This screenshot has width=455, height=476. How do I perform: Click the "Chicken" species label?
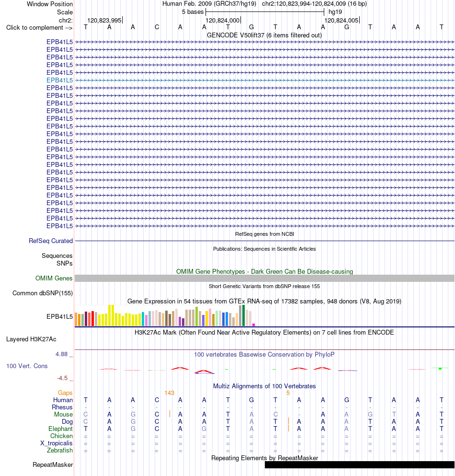click(x=62, y=436)
